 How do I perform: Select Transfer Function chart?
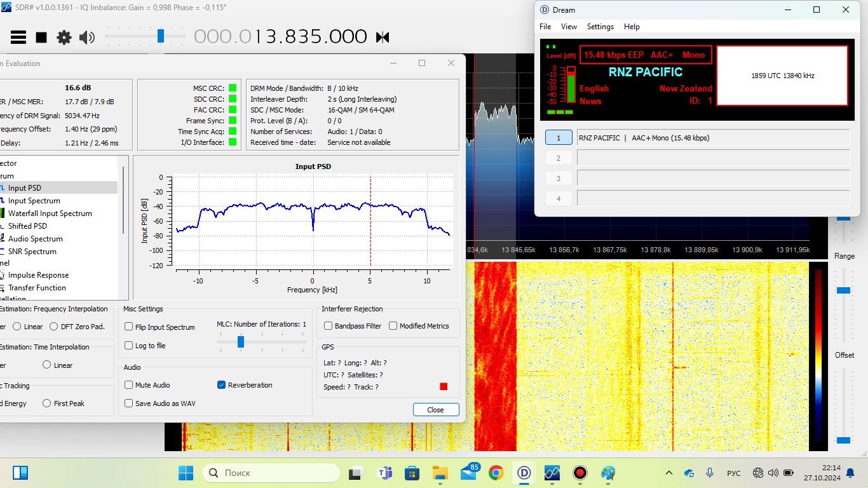(x=37, y=288)
